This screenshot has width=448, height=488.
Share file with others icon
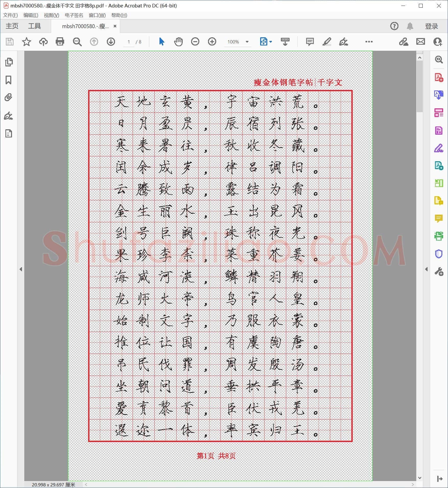coord(438,42)
